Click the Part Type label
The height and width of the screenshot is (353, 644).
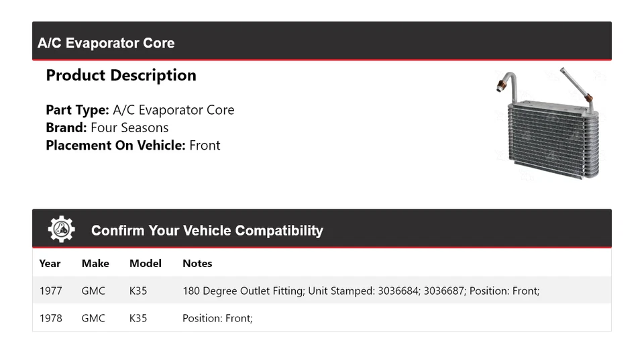[77, 110]
